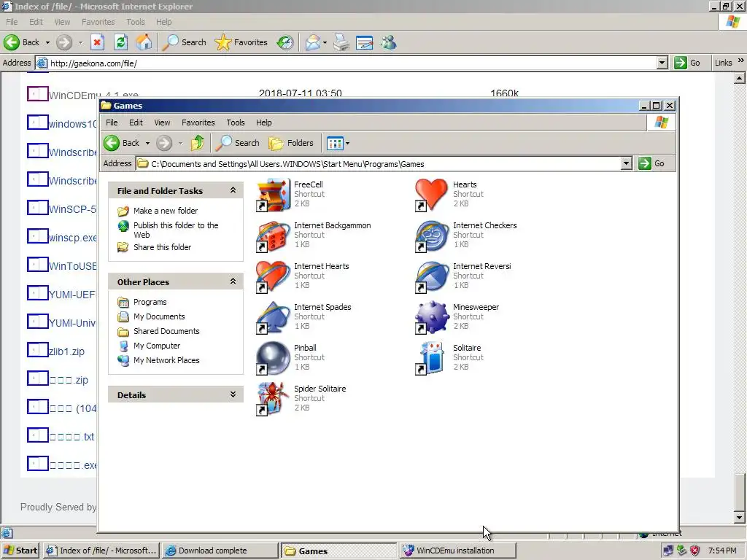Open the Mail dropdown arrow in Internet Explorer
Screen dimensions: 747x560
[325, 42]
